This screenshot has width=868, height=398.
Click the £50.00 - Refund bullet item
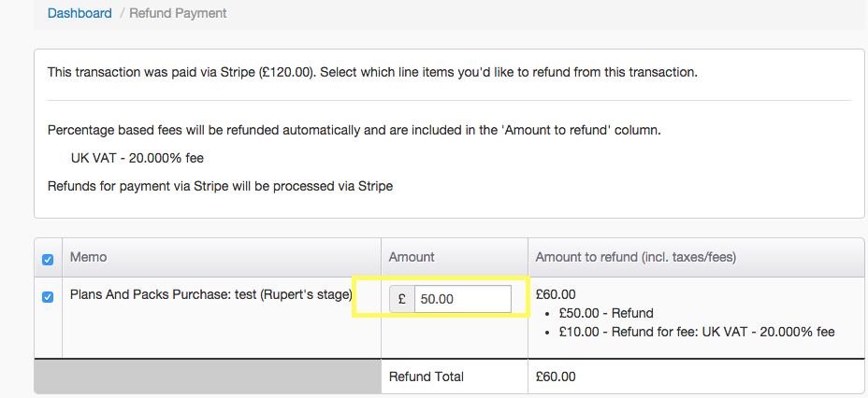(x=605, y=313)
